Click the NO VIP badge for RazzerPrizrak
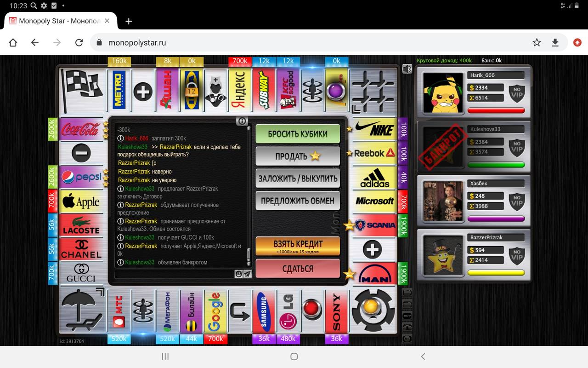This screenshot has width=588, height=368. (517, 255)
